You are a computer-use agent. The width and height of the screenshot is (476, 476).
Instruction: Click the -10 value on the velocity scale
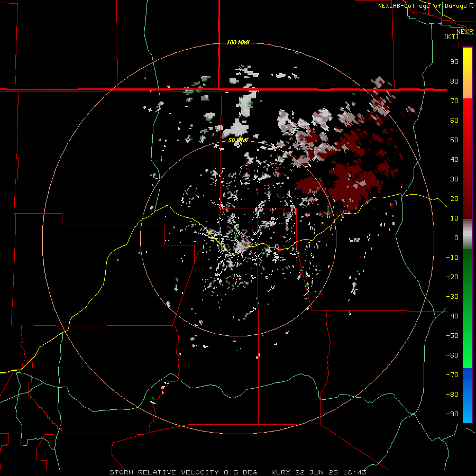[x=452, y=258]
